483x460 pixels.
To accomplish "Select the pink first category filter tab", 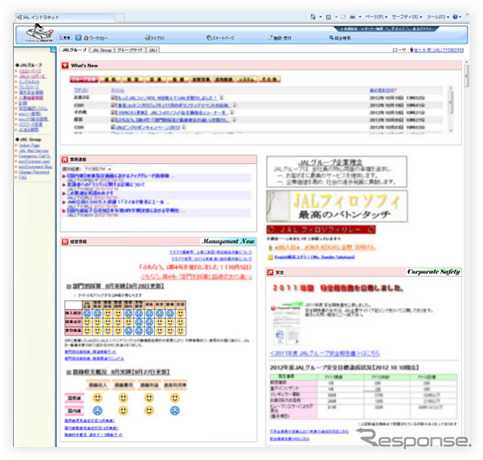I will pyautogui.click(x=84, y=79).
